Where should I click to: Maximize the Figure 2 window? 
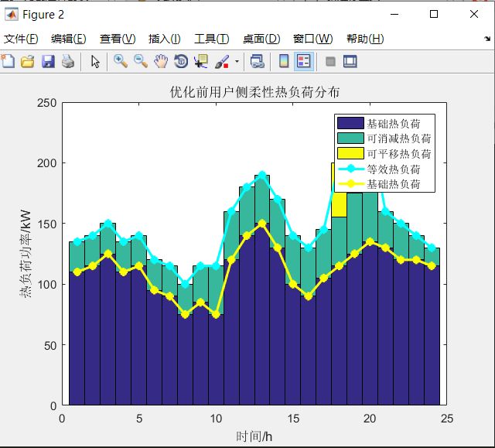pyautogui.click(x=434, y=14)
